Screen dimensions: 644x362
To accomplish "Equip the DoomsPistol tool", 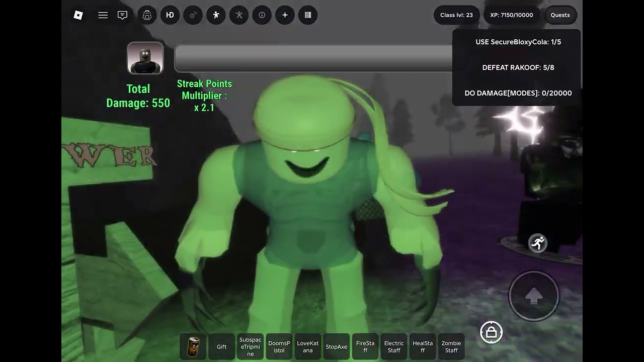I will 279,346.
